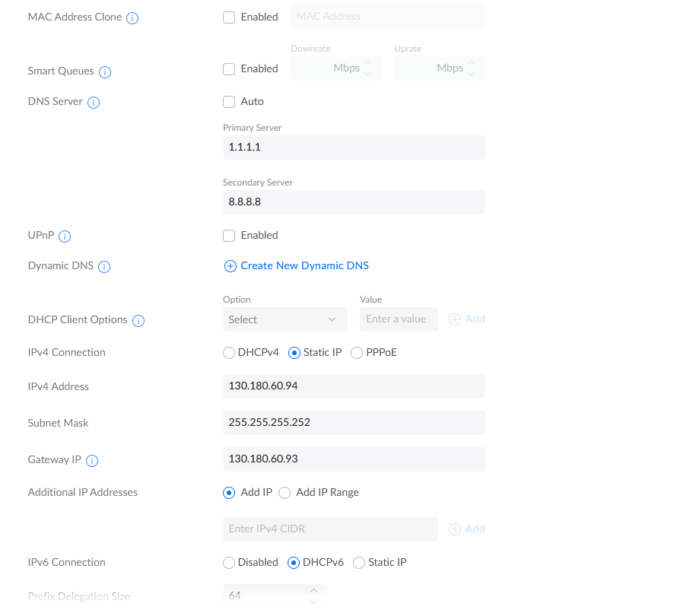Select the Add IP Range option
The image size is (674, 616).
pyautogui.click(x=285, y=493)
